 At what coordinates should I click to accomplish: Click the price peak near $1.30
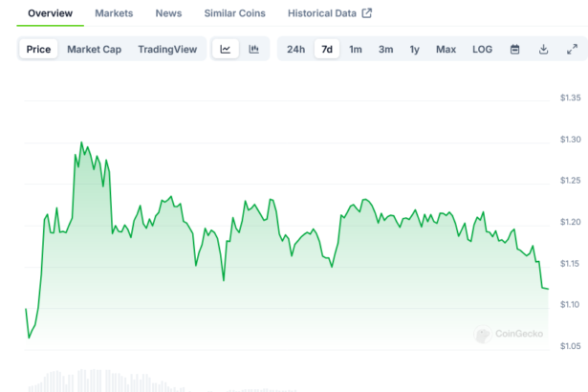(81, 143)
